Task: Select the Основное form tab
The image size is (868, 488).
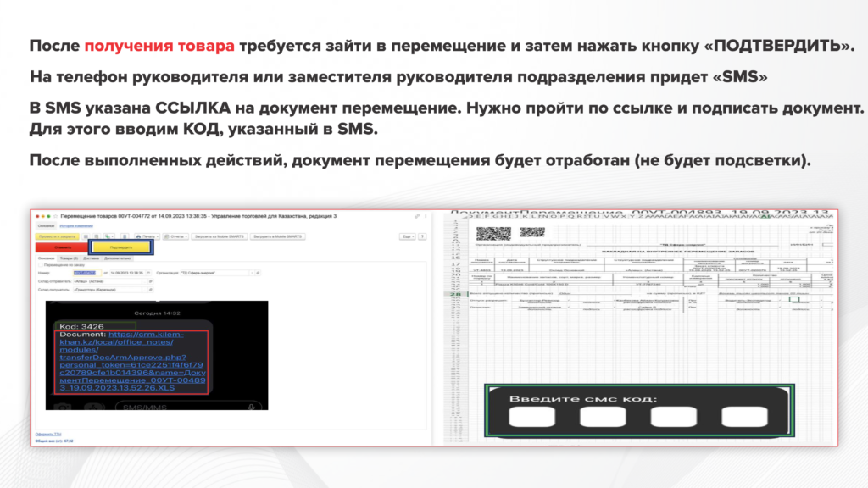Action: 46,258
